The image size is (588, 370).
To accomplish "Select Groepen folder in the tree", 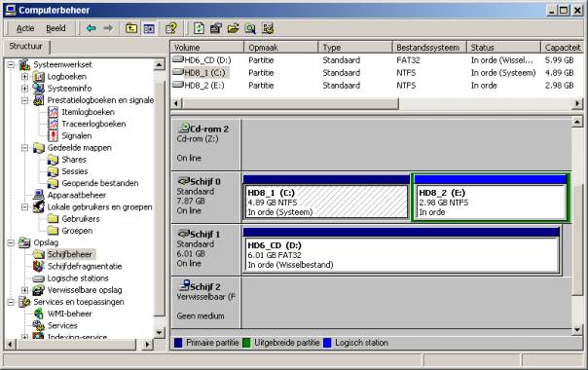I will (x=77, y=231).
